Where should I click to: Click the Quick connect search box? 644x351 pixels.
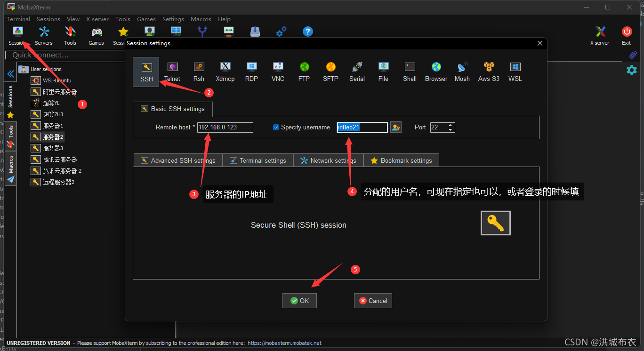pyautogui.click(x=65, y=55)
